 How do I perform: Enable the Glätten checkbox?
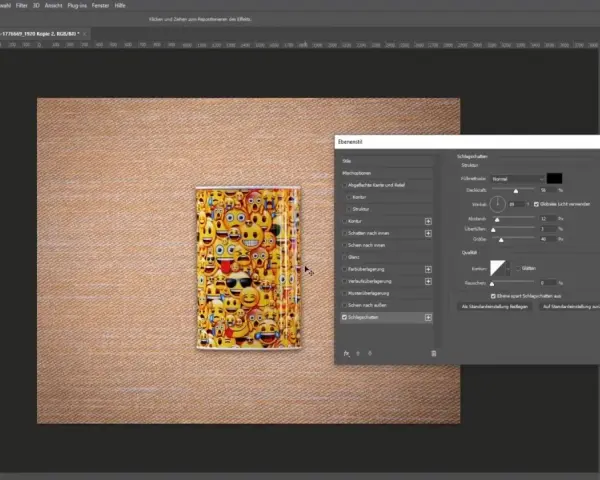pos(518,268)
